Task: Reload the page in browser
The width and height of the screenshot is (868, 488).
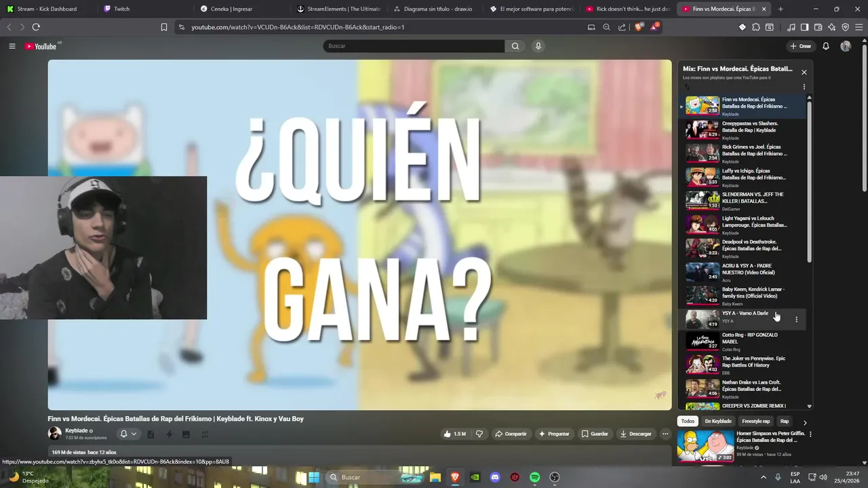Action: [x=36, y=27]
